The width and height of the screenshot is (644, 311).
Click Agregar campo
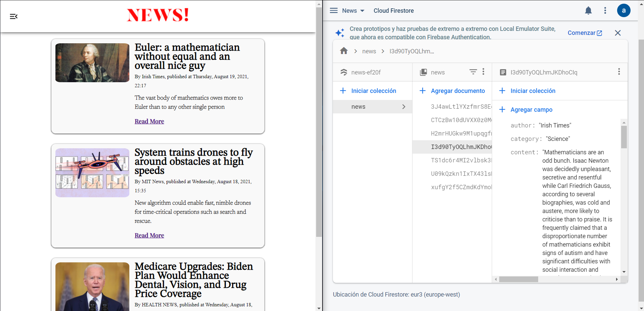tap(526, 110)
